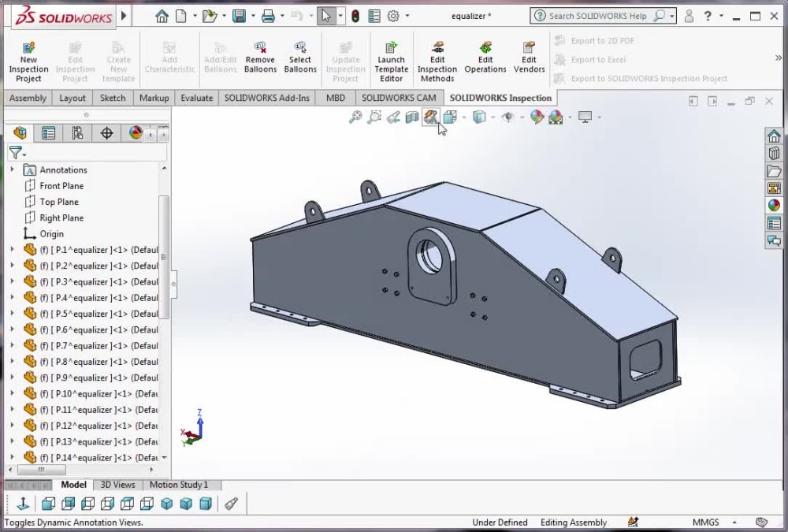Screen dimensions: 788x532
Task: Click Remove Balloons tool
Action: 260,58
